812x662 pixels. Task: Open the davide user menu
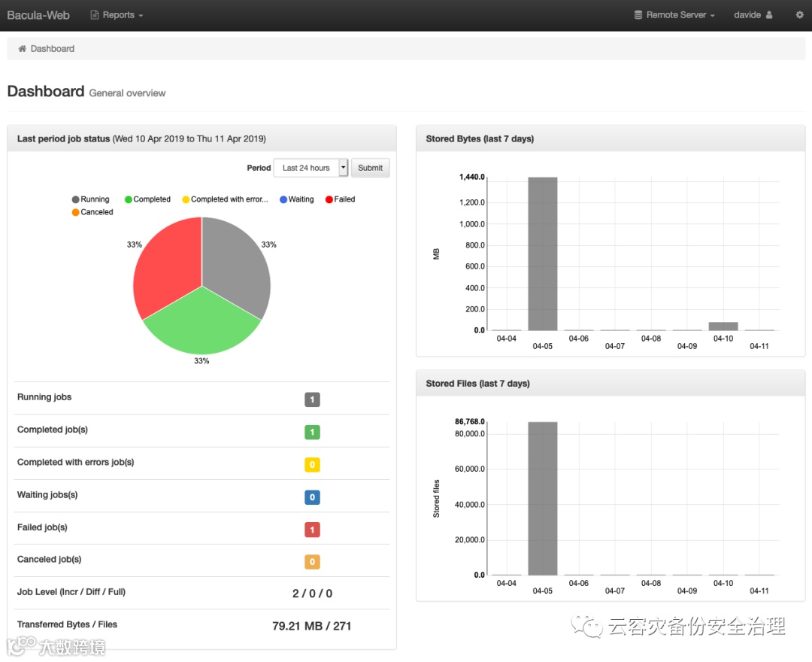coord(753,15)
